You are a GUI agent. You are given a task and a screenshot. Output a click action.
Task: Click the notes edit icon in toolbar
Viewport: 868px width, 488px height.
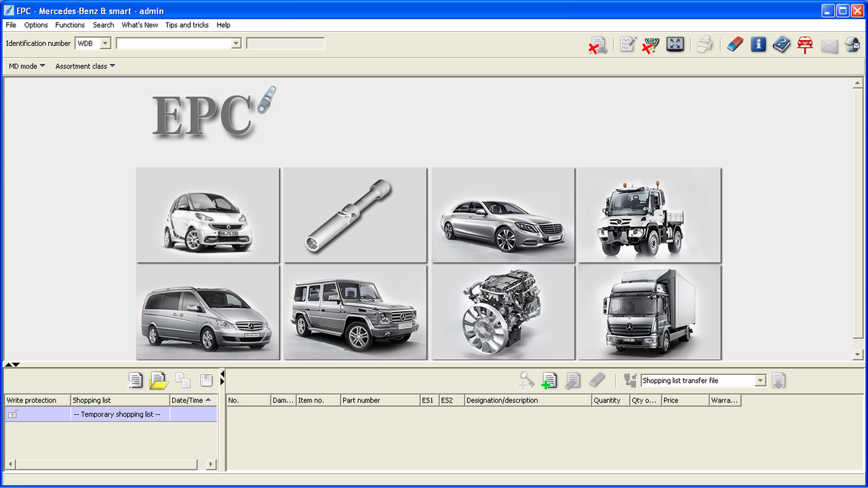tap(628, 45)
